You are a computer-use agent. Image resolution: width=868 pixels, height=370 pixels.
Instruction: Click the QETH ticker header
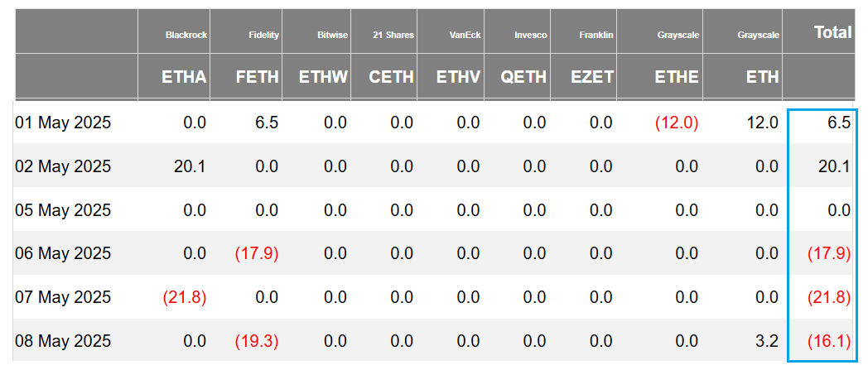point(523,77)
